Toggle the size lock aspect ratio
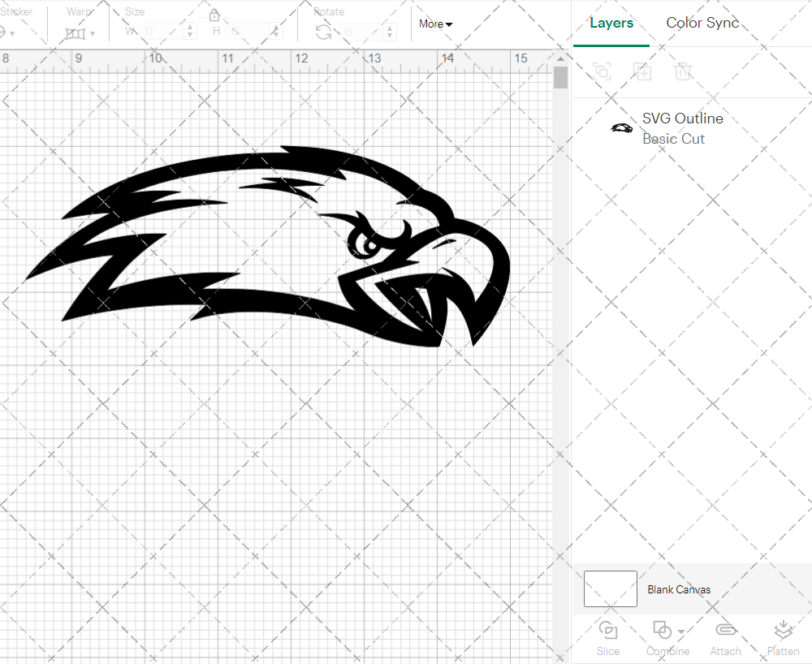The width and height of the screenshot is (812, 664). click(x=214, y=15)
